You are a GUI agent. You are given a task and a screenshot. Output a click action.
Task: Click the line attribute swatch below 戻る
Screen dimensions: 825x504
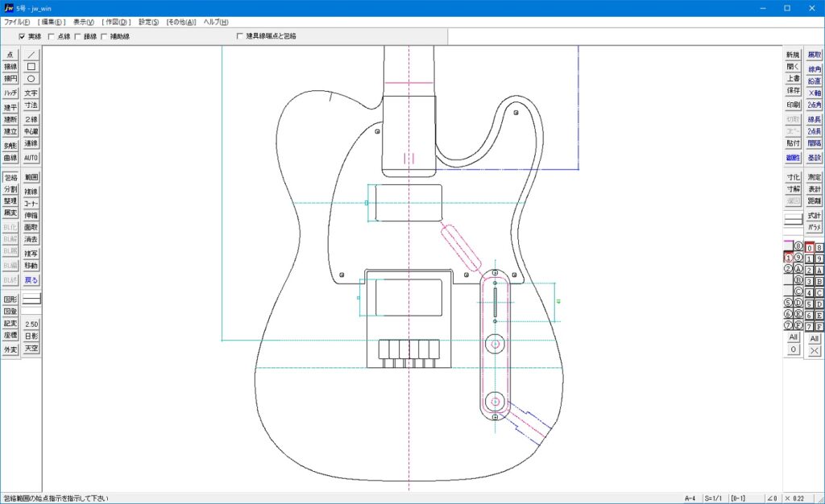pos(31,299)
